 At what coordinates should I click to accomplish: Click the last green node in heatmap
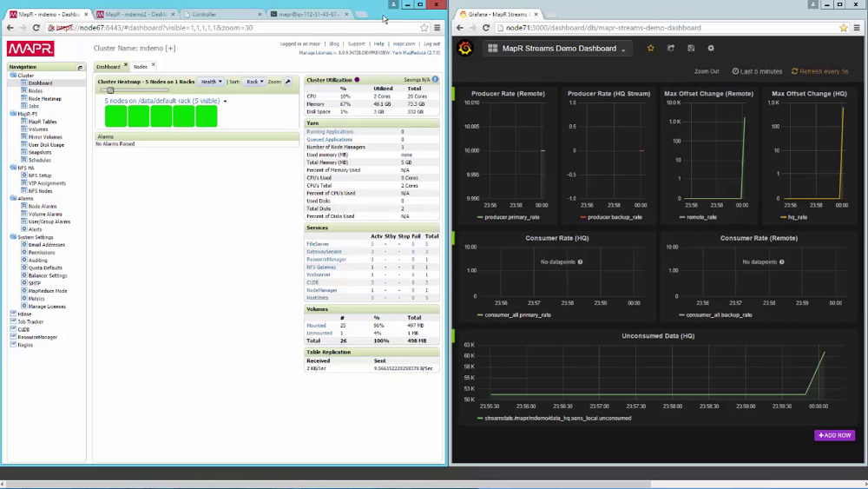(x=207, y=116)
